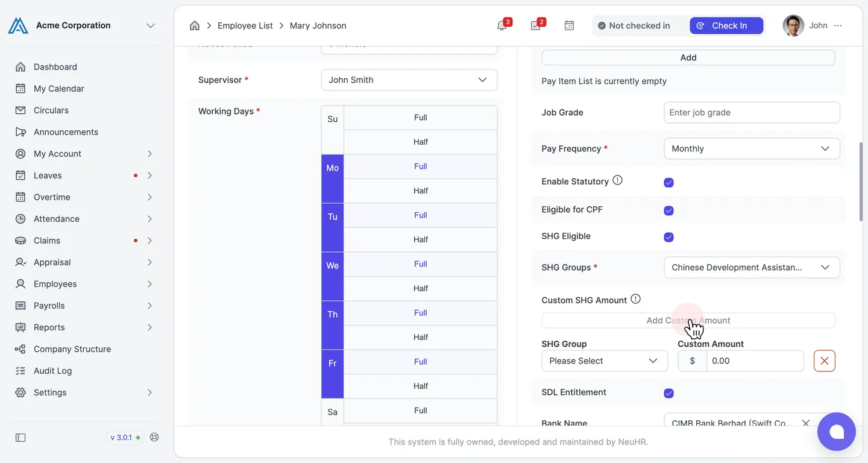Remove the custom SHG amount row
This screenshot has width=868, height=463.
[x=825, y=361]
